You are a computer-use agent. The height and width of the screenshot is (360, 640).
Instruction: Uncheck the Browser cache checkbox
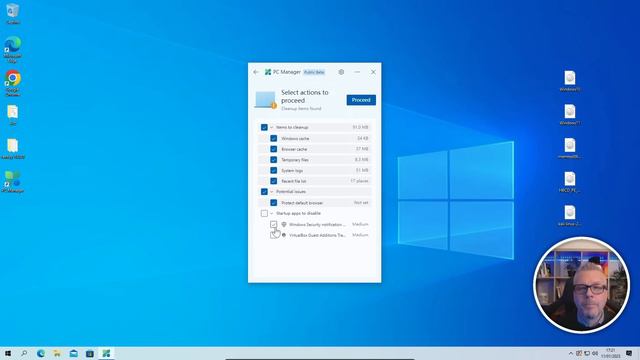click(273, 149)
